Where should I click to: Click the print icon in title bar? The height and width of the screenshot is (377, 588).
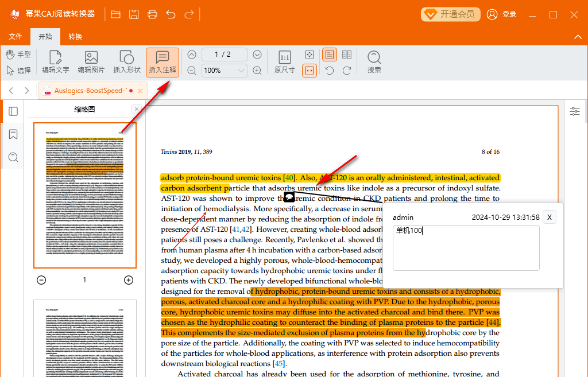tap(152, 14)
